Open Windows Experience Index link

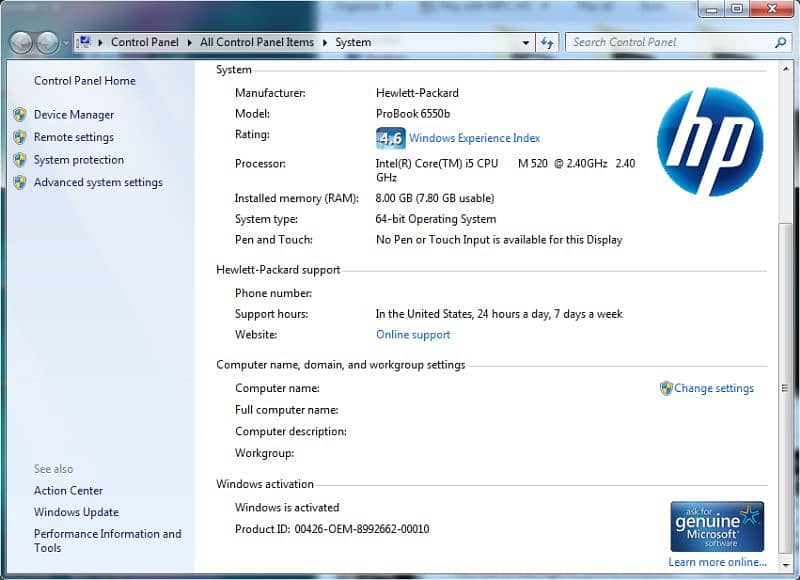point(474,138)
